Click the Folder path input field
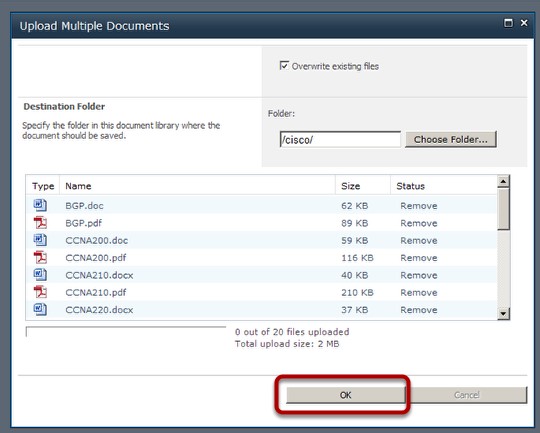Image resolution: width=540 pixels, height=433 pixels. [x=340, y=140]
